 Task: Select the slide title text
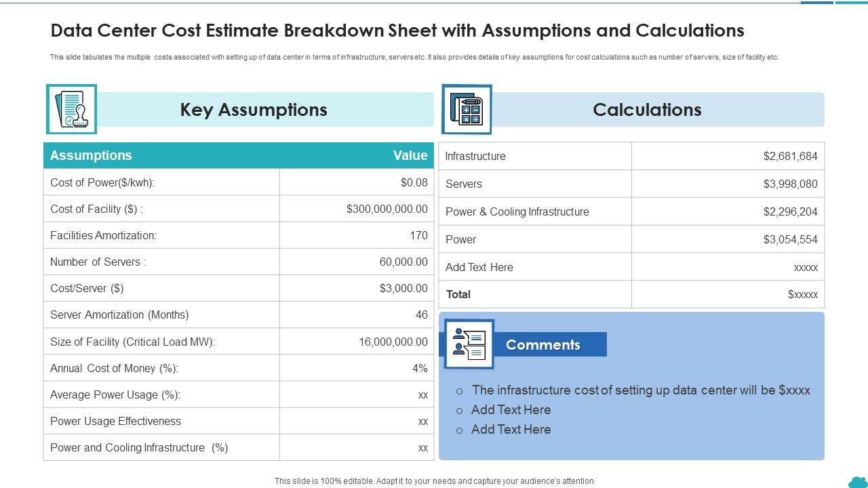tap(397, 30)
